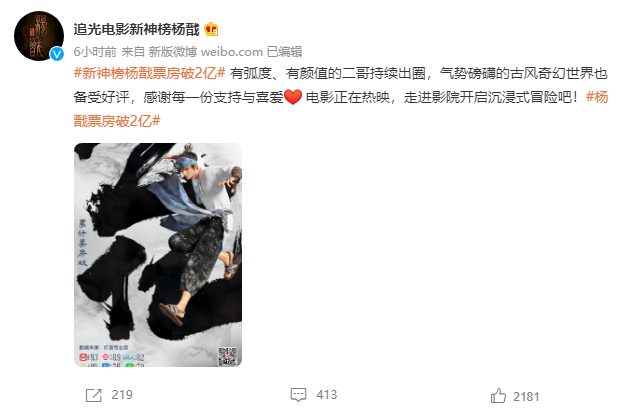Image resolution: width=625 pixels, height=411 pixels.
Task: Open username 追光电影新神榜杨戬 profile
Action: 136,29
